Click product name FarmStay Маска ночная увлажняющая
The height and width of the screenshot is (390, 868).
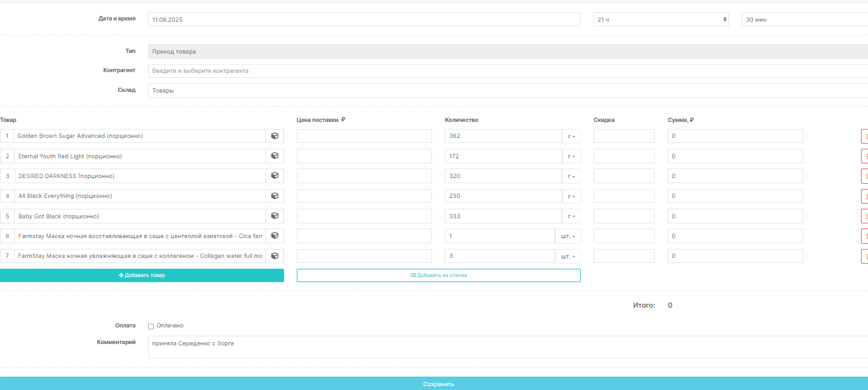click(x=140, y=256)
